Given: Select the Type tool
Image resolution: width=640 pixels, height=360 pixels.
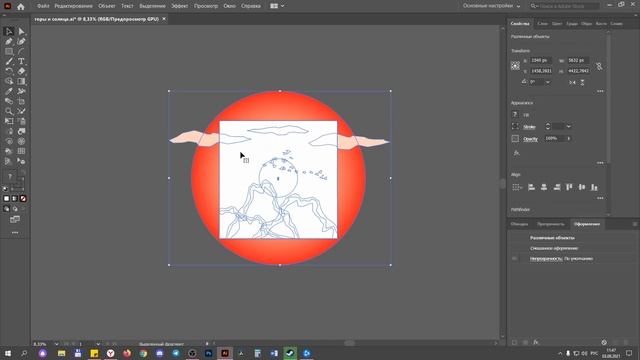Looking at the screenshot, I should coord(22,62).
